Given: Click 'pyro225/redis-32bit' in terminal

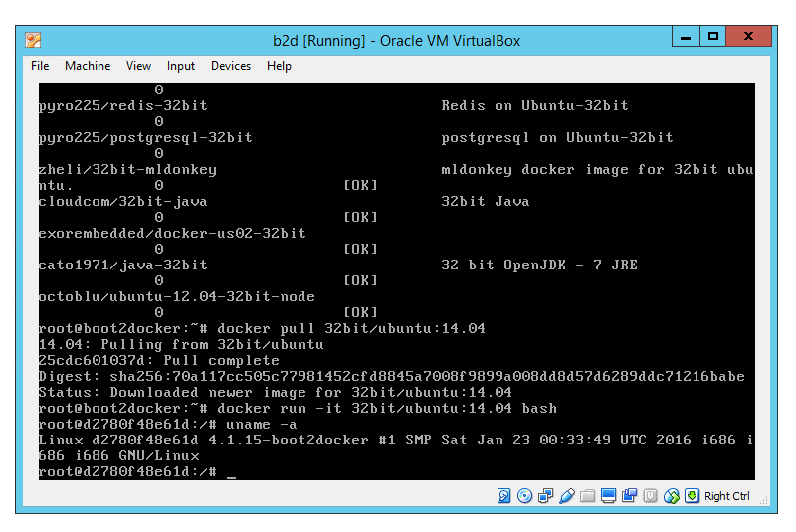Looking at the screenshot, I should (122, 106).
